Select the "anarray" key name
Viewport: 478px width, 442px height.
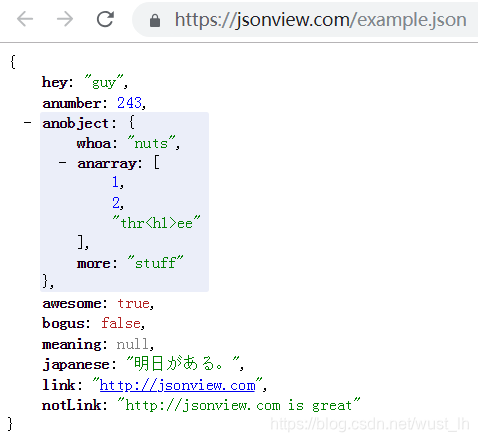(107, 164)
